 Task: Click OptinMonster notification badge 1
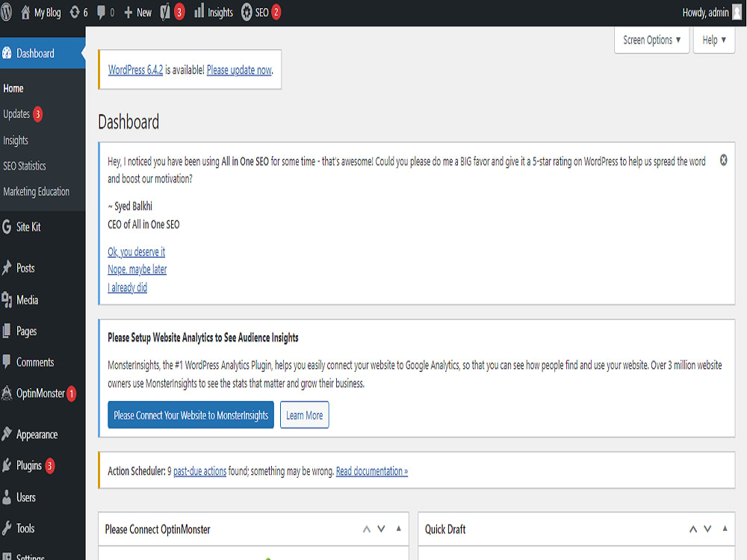72,393
